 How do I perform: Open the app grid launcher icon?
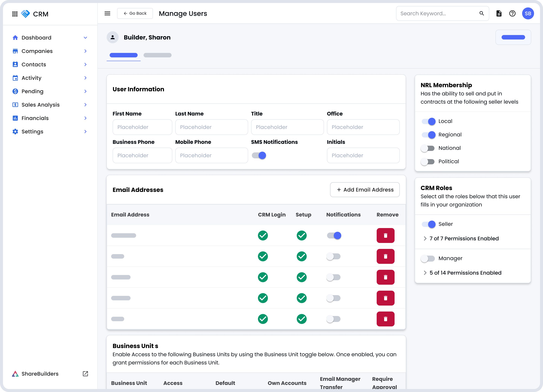point(15,14)
